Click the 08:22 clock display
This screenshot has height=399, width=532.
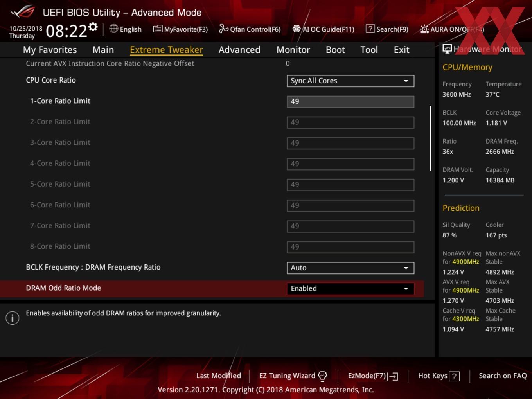click(x=66, y=31)
